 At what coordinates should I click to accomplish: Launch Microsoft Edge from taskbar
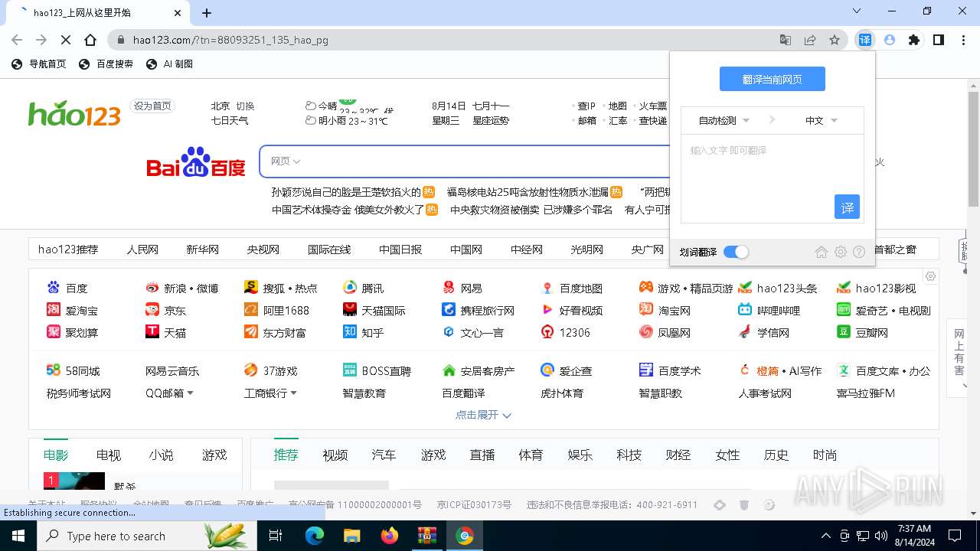(x=315, y=536)
